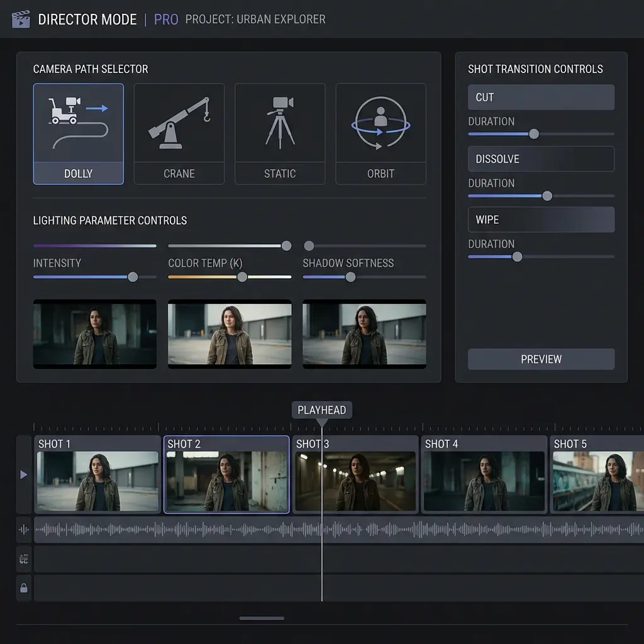
Task: Toggle the CUT transition option
Action: (541, 97)
